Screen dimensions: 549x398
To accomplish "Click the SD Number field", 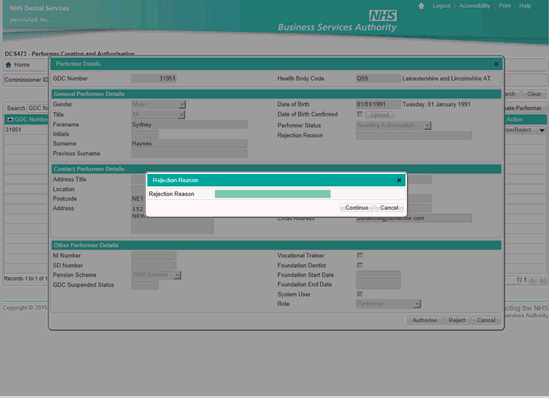I will click(x=153, y=265).
